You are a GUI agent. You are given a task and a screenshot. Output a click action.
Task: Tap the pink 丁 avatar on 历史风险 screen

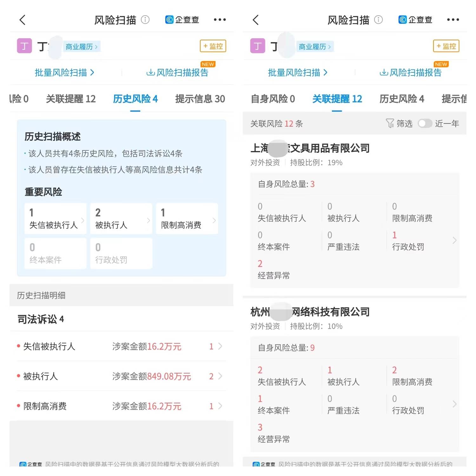tap(24, 46)
